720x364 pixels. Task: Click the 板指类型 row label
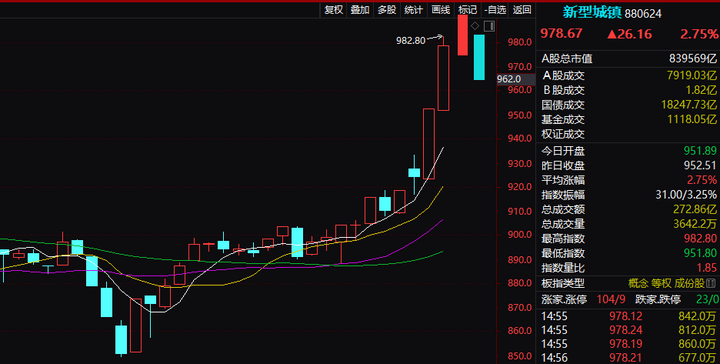pyautogui.click(x=563, y=283)
